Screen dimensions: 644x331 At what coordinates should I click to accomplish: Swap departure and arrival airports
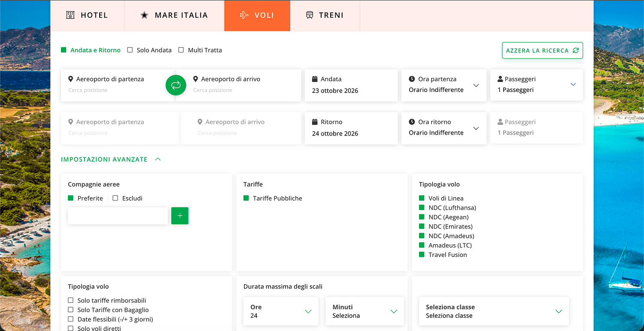pyautogui.click(x=176, y=85)
